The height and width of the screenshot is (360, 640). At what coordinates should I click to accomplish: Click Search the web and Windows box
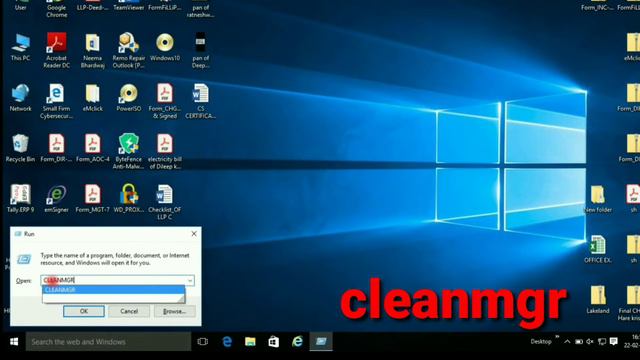click(x=108, y=342)
